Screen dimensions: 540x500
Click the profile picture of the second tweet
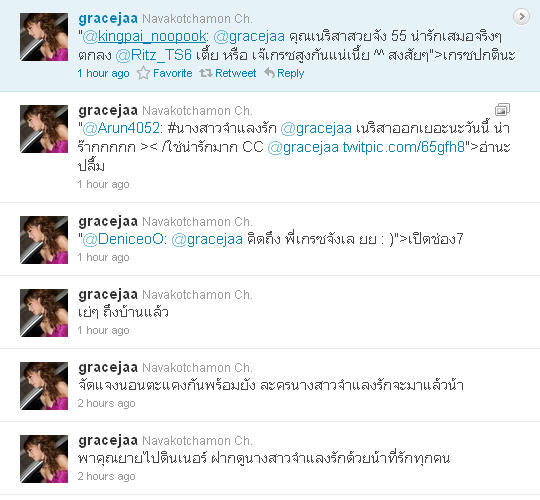click(x=44, y=129)
